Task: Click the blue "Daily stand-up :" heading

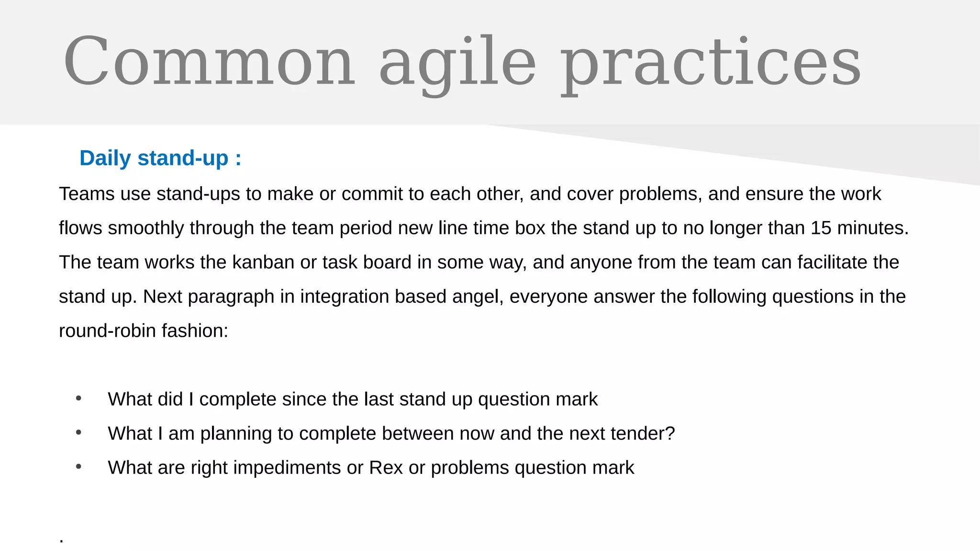Action: click(x=160, y=158)
